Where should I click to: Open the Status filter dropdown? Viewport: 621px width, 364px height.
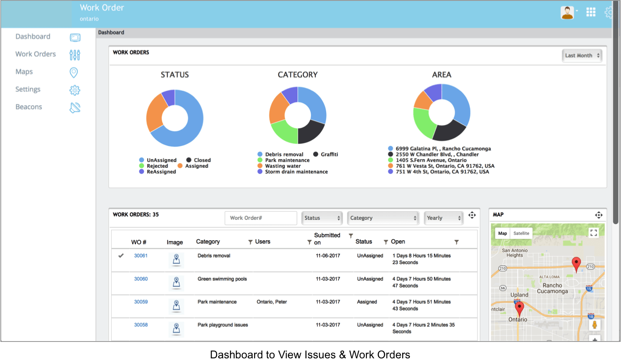322,218
